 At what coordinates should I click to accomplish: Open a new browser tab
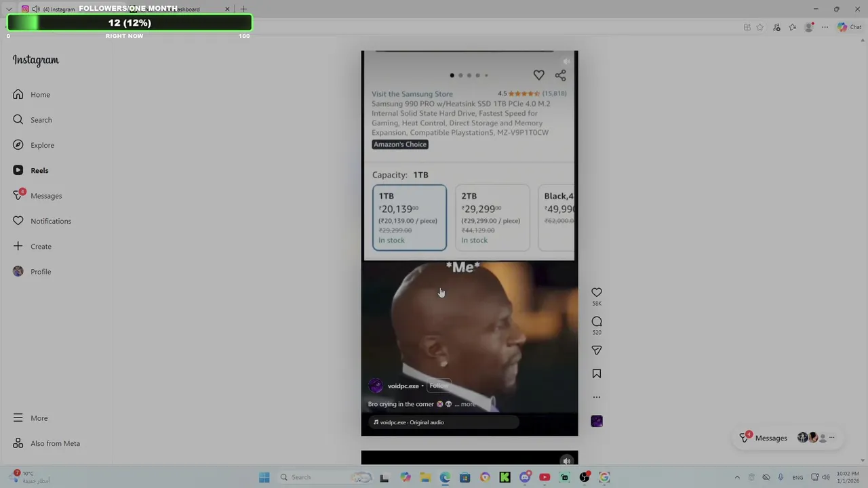[x=243, y=9]
